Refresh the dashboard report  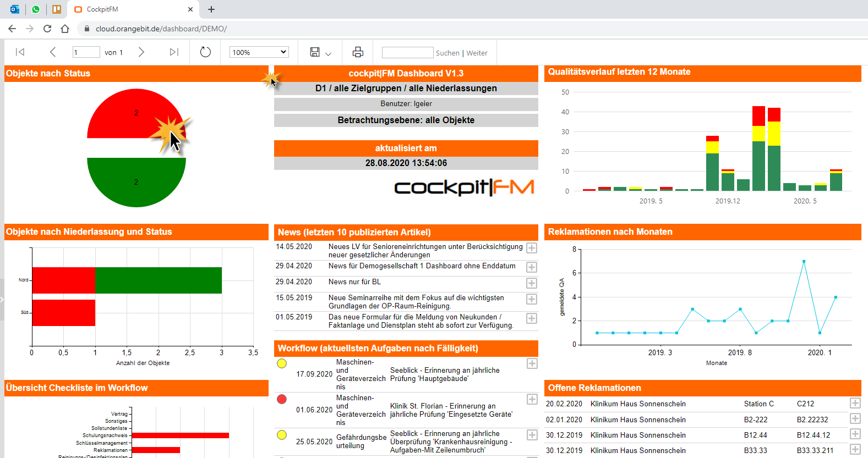205,52
